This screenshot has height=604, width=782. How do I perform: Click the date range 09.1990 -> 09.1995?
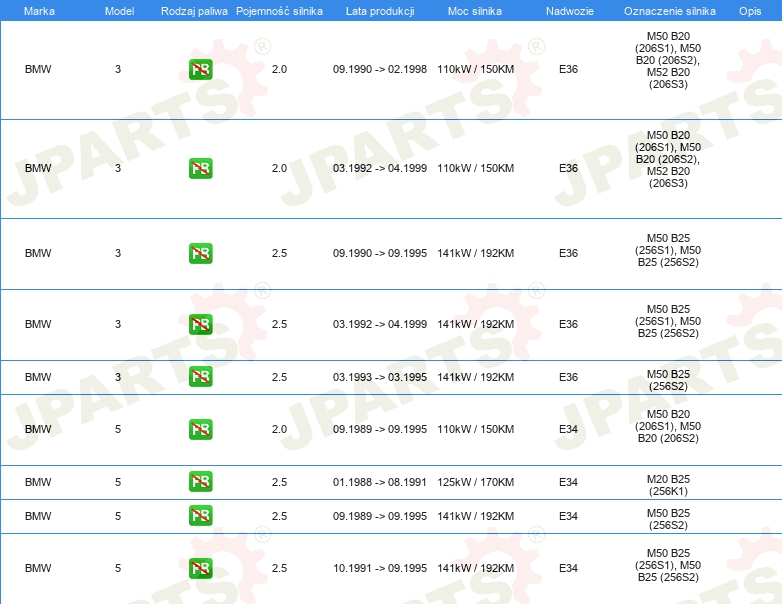point(380,253)
